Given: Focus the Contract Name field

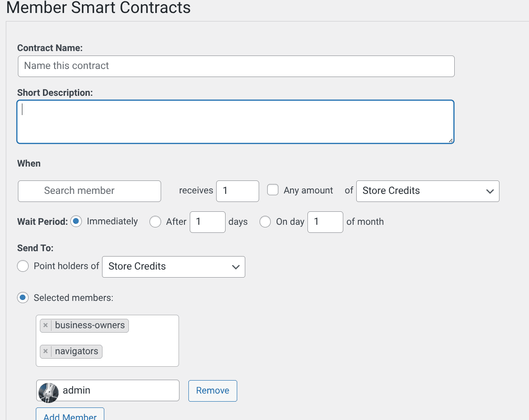Looking at the screenshot, I should [x=236, y=66].
